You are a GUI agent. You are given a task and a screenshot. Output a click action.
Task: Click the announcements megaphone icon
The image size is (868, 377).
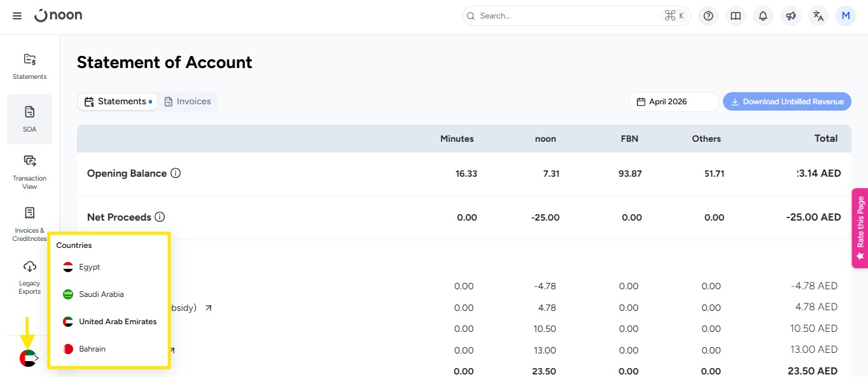[790, 16]
